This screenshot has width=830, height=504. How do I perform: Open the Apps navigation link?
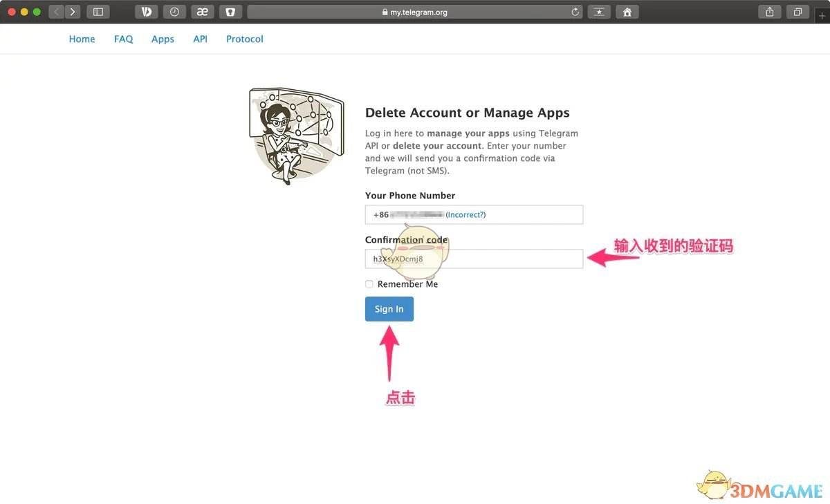[163, 39]
